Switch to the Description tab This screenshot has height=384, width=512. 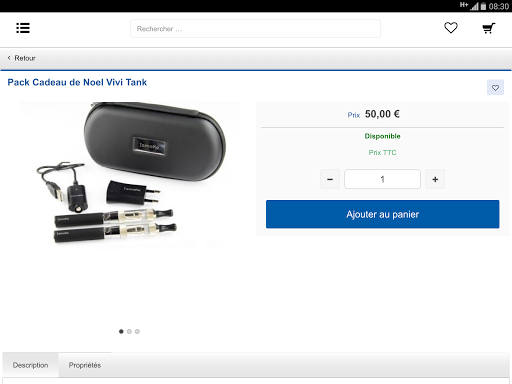pos(30,365)
